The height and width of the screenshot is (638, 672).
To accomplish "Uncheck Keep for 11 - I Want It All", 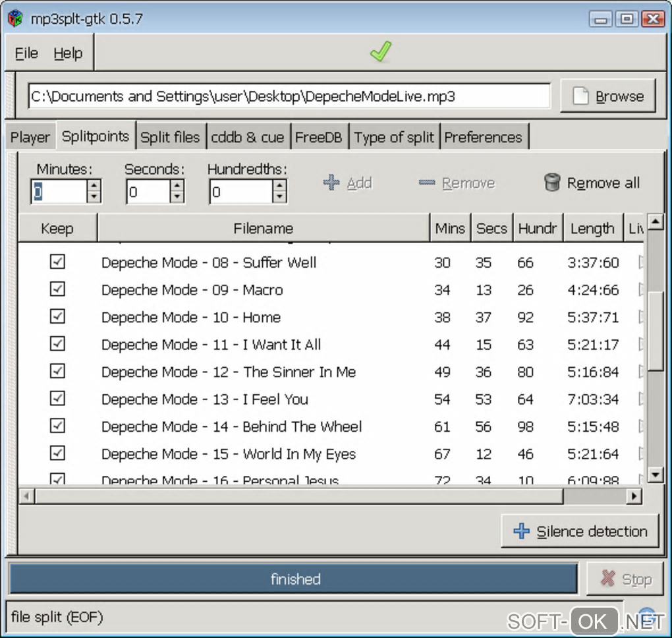I will (x=57, y=343).
